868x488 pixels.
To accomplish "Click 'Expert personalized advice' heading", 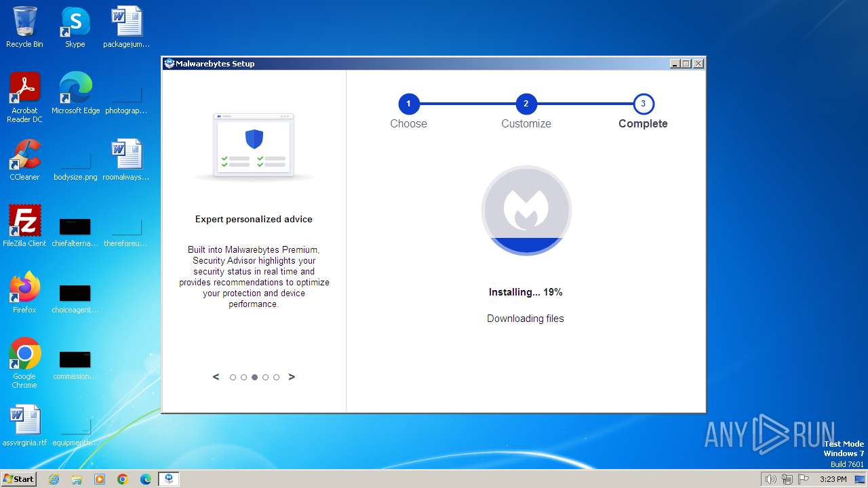I will point(254,219).
